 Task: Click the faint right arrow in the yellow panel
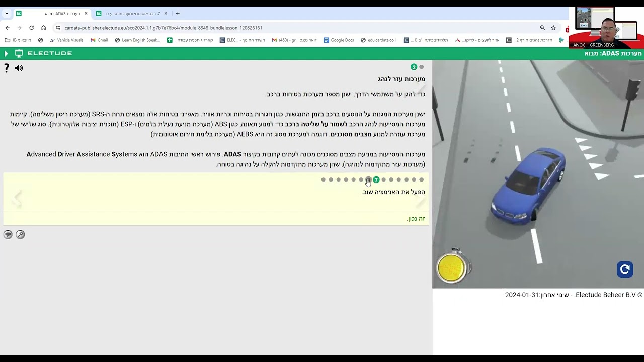pyautogui.click(x=421, y=200)
